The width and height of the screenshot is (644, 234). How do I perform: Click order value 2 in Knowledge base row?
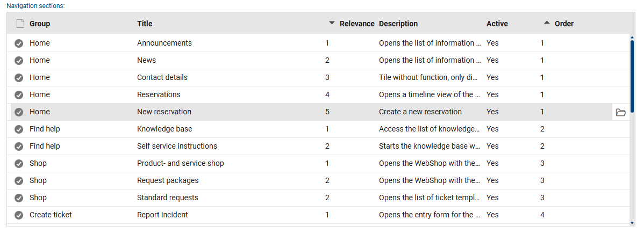point(542,129)
